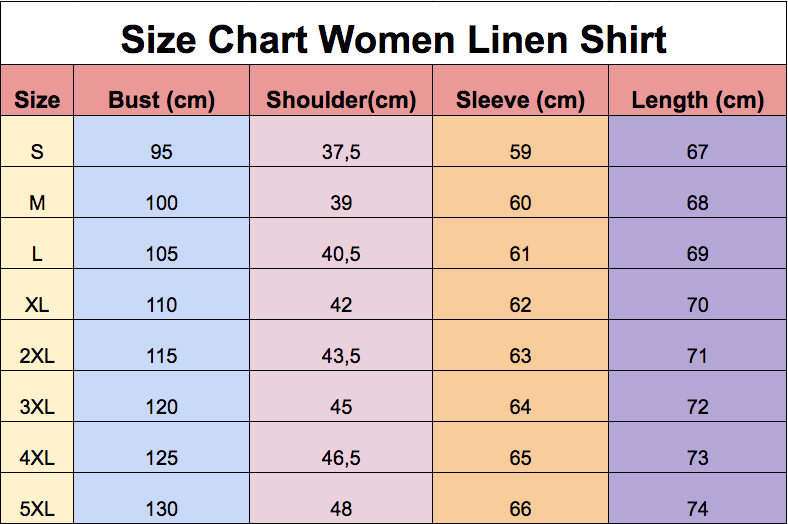The image size is (788, 524).
Task: Select shoulder value 37,5 in the S row
Action: pyautogui.click(x=341, y=152)
